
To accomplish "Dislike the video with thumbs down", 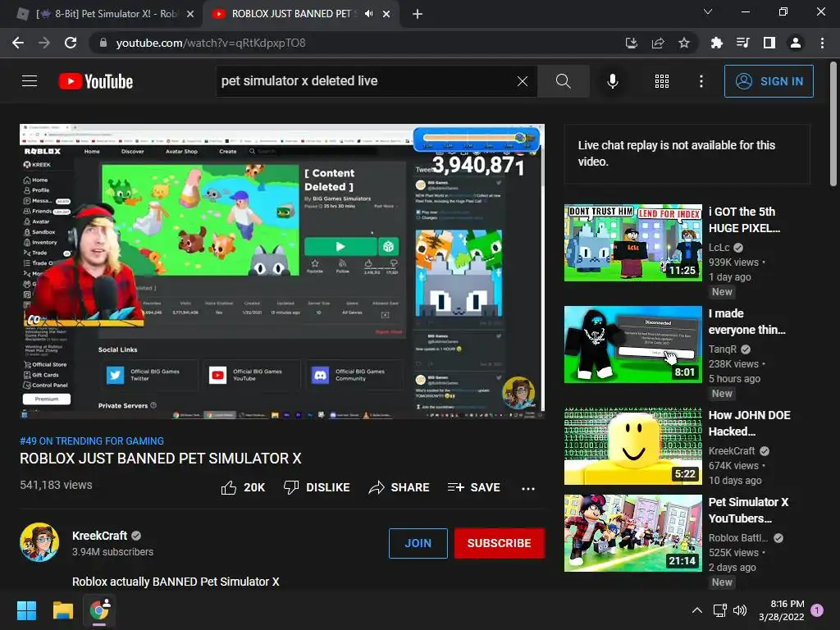I will 317,487.
